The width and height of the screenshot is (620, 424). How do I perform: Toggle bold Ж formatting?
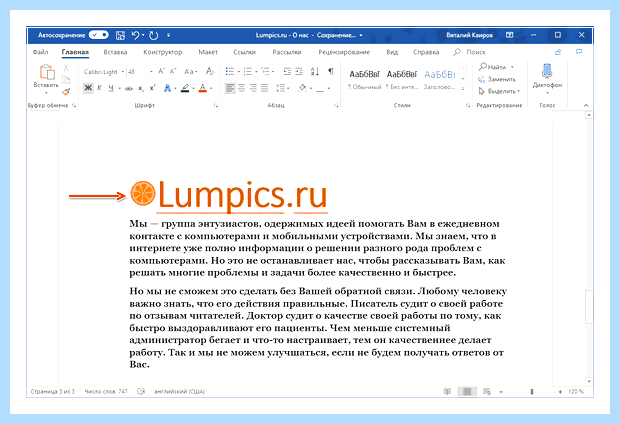click(88, 88)
